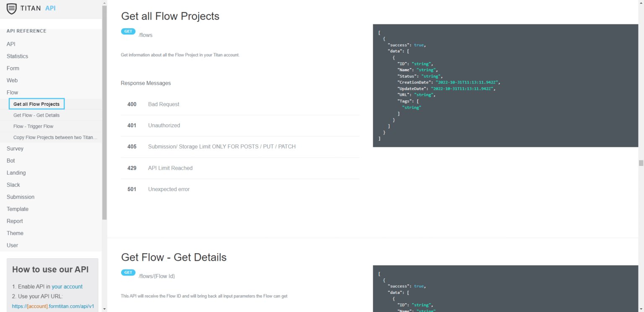
Task: Open the formtitan API URL link
Action: pyautogui.click(x=53, y=306)
